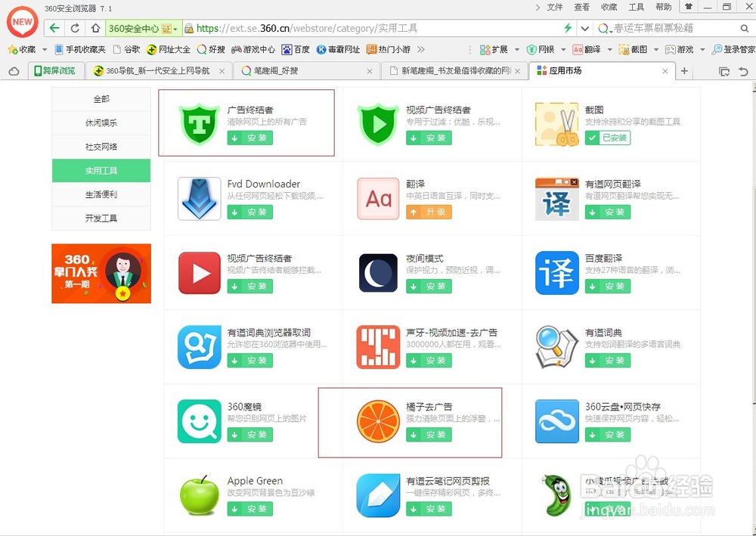
Task: Reload the page with refresh icon
Action: point(75,28)
